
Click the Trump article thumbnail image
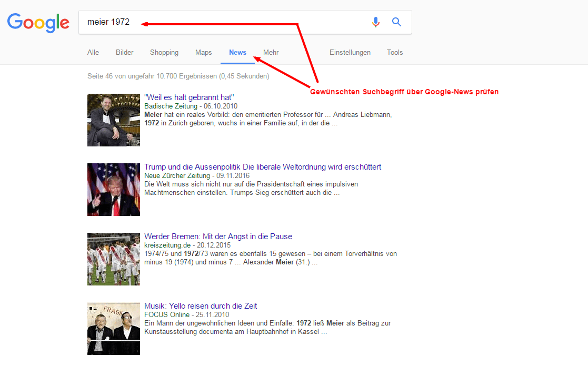(113, 190)
